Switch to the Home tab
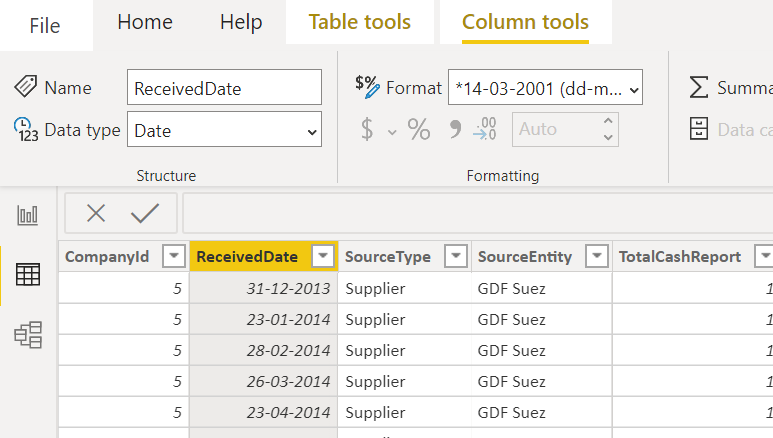773x438 pixels. click(x=145, y=22)
